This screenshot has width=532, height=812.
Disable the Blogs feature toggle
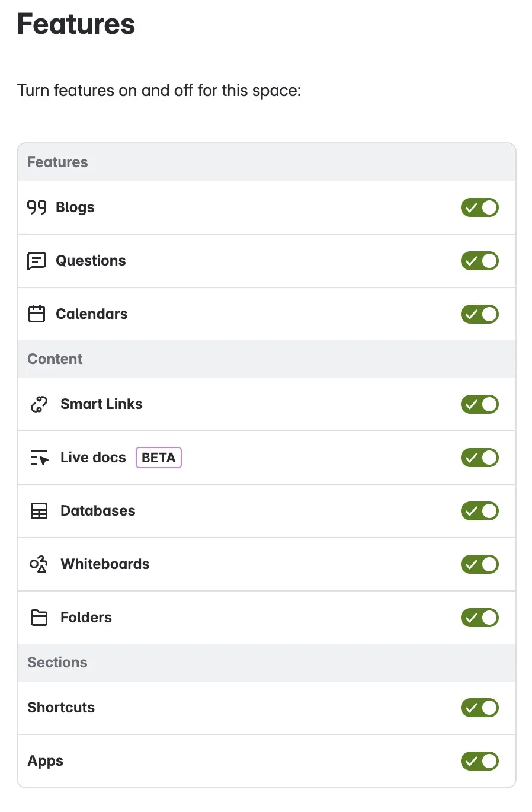pyautogui.click(x=480, y=207)
